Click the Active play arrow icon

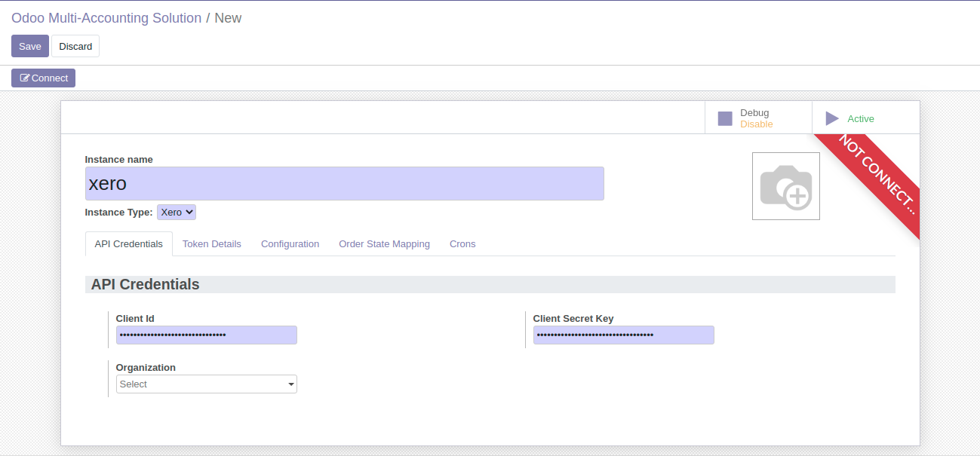[832, 118]
